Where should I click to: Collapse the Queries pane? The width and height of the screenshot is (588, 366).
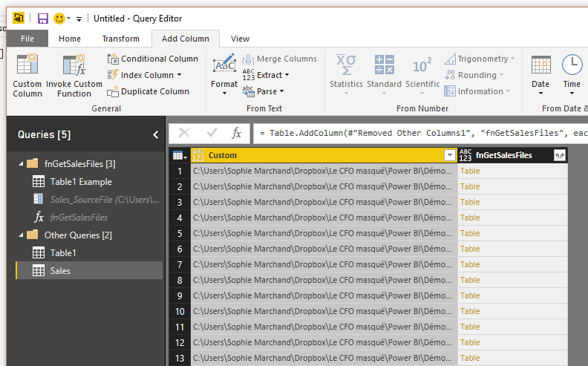155,134
